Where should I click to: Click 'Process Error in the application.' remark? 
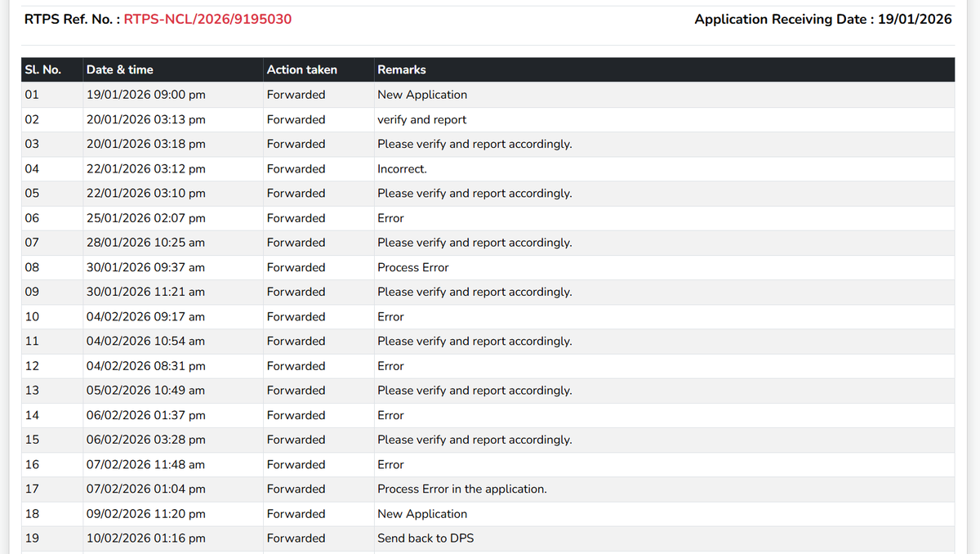point(462,489)
